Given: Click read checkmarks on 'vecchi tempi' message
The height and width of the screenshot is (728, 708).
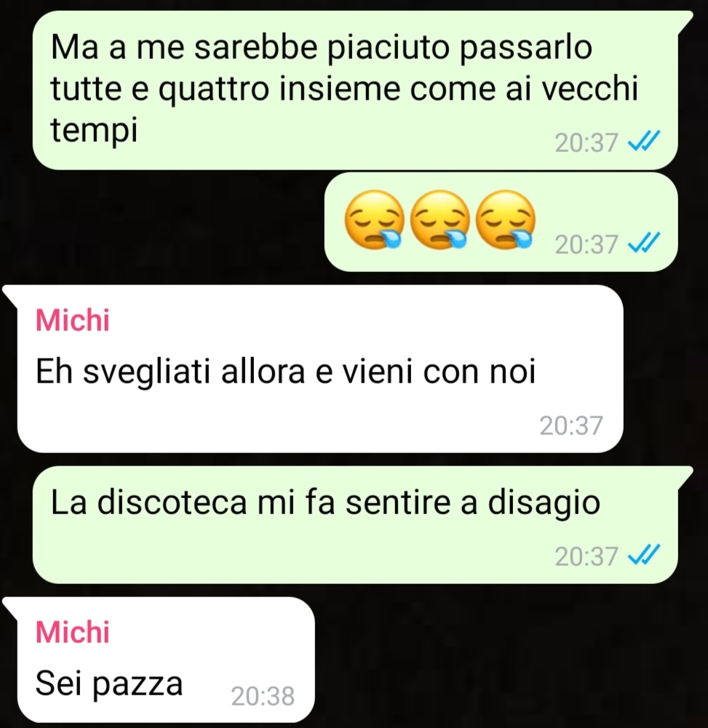Looking at the screenshot, I should 643,142.
